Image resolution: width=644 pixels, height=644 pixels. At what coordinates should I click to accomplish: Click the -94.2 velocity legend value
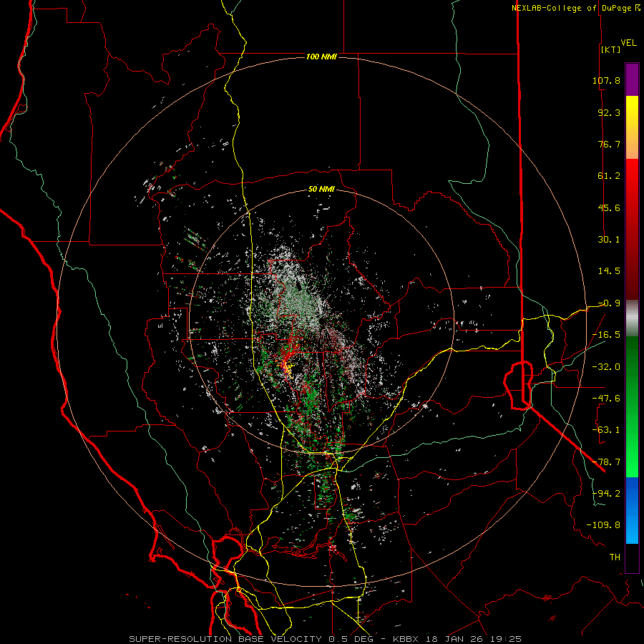click(x=606, y=493)
